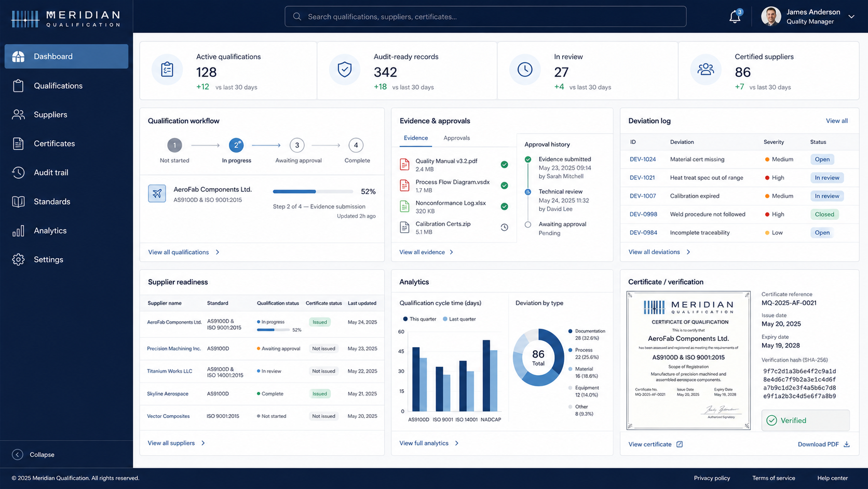Click the Certificates sidebar document icon
The height and width of the screenshot is (489, 868).
(x=18, y=143)
